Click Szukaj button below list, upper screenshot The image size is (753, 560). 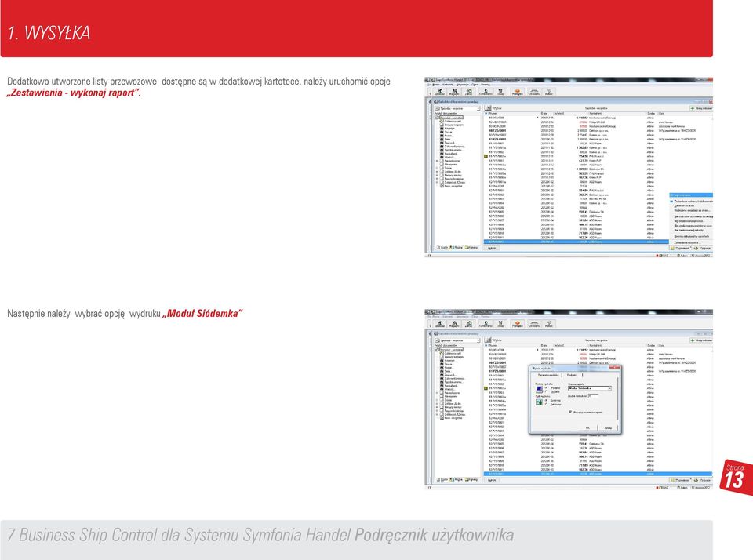point(492,249)
